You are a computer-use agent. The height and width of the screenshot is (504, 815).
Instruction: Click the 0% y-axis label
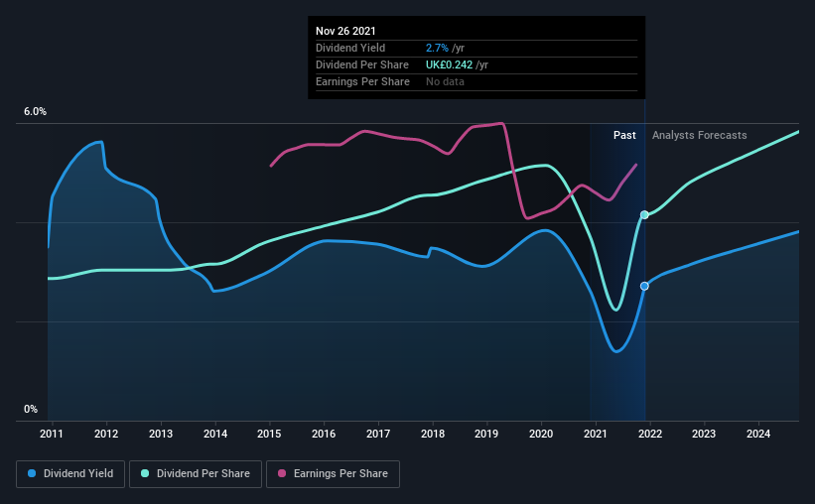(31, 410)
